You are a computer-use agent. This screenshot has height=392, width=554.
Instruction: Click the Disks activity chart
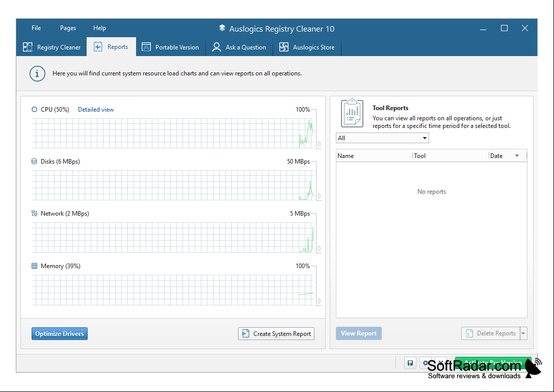tap(173, 185)
